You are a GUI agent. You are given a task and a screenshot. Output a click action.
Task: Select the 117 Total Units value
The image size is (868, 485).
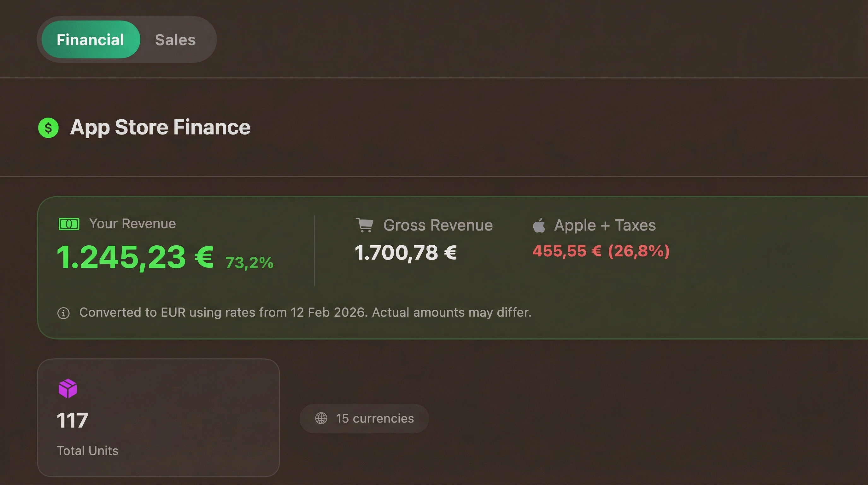coord(72,419)
